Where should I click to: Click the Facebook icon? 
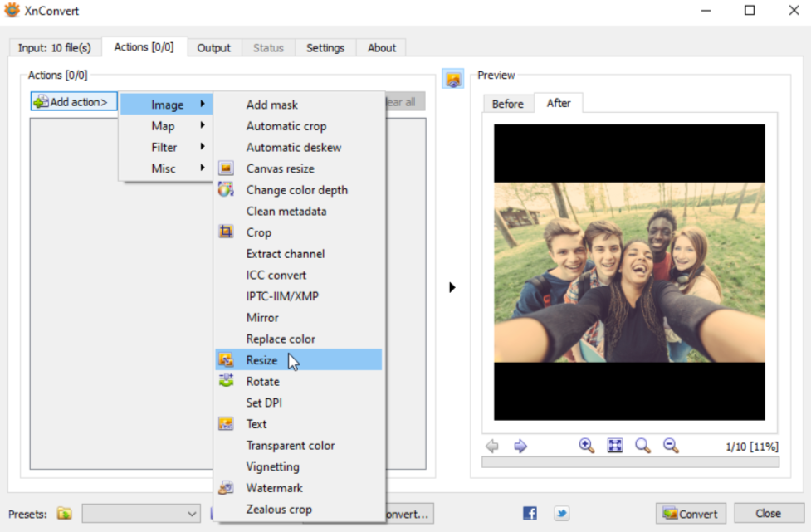(x=530, y=514)
